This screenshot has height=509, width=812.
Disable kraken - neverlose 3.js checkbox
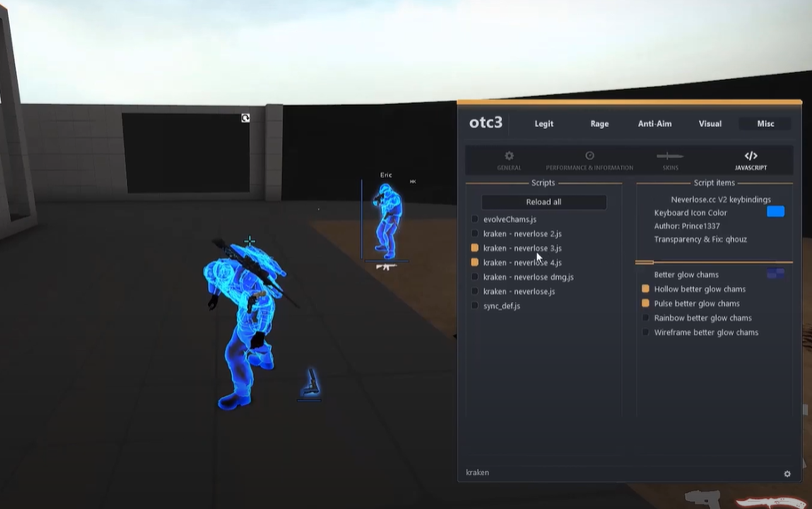click(x=474, y=248)
